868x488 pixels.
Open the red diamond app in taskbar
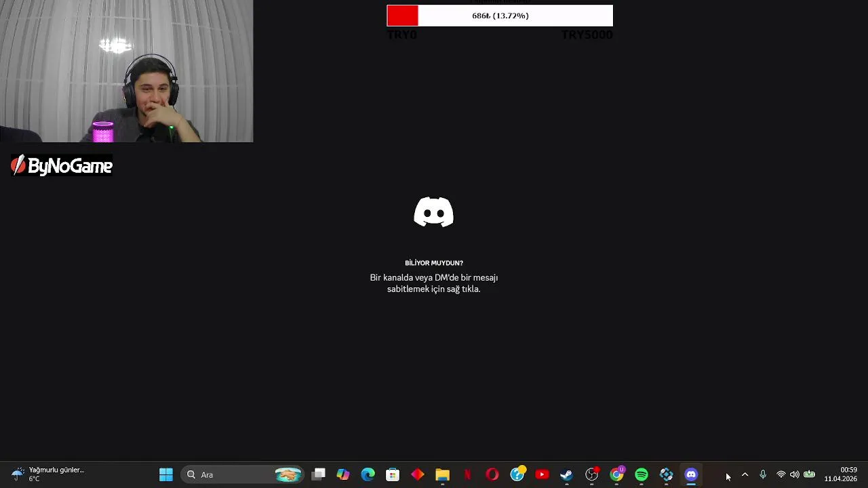click(418, 474)
